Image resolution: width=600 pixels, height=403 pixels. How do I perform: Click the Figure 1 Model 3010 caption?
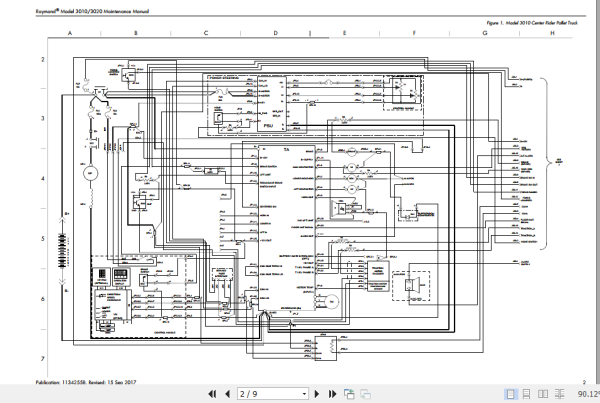pos(532,23)
